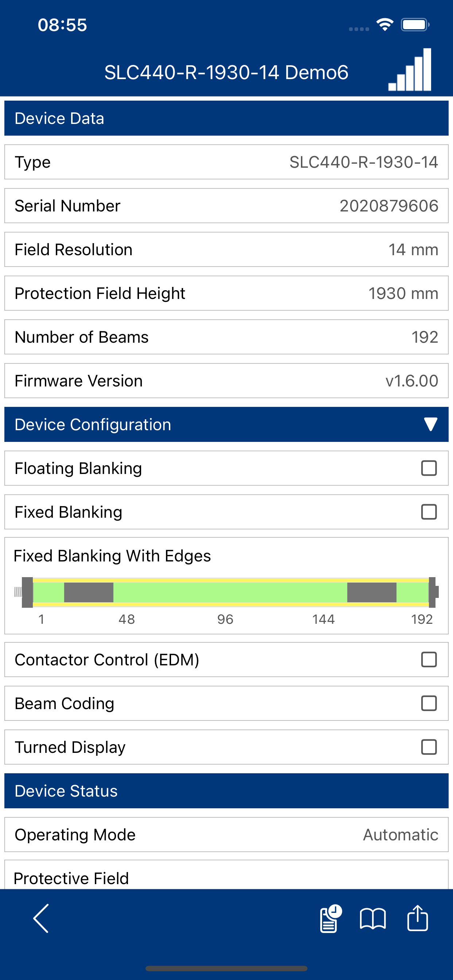The image size is (453, 980).
Task: Select the Device Status section header
Action: click(226, 791)
